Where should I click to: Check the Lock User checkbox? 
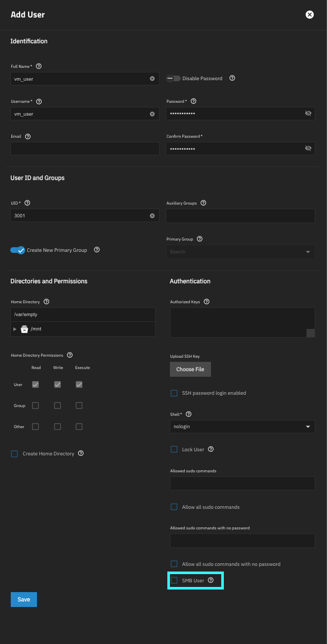(x=174, y=449)
